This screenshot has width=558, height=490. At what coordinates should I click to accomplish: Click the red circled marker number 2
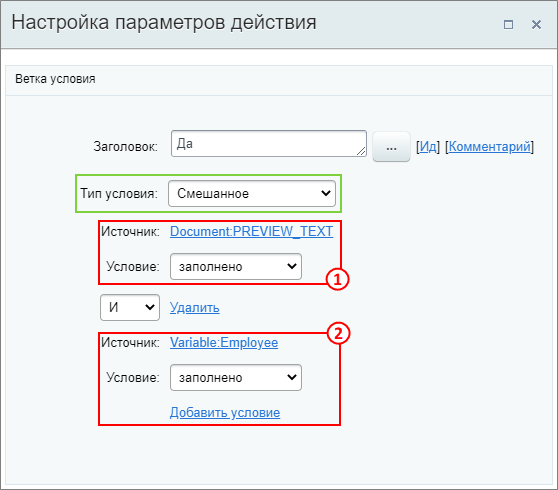[338, 333]
